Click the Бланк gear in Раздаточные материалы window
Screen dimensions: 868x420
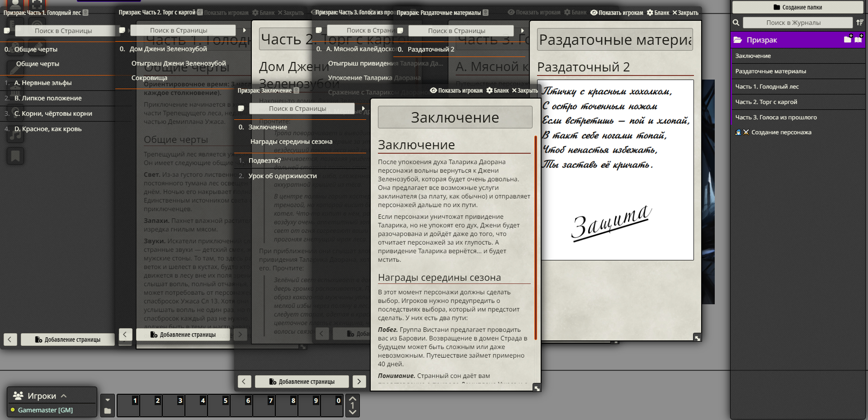(x=658, y=13)
